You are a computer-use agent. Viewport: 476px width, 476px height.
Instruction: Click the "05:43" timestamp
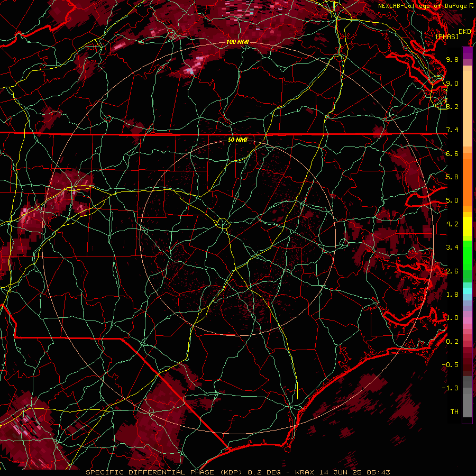(378, 472)
